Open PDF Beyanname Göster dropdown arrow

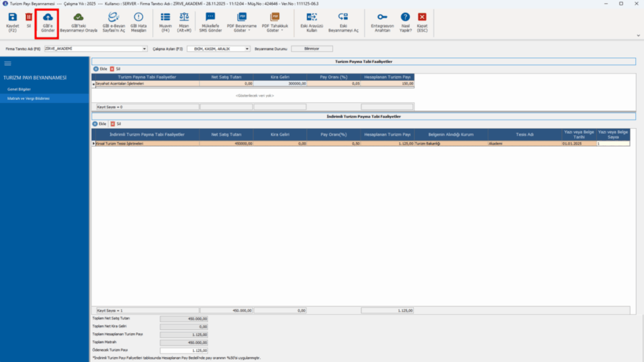point(249,30)
